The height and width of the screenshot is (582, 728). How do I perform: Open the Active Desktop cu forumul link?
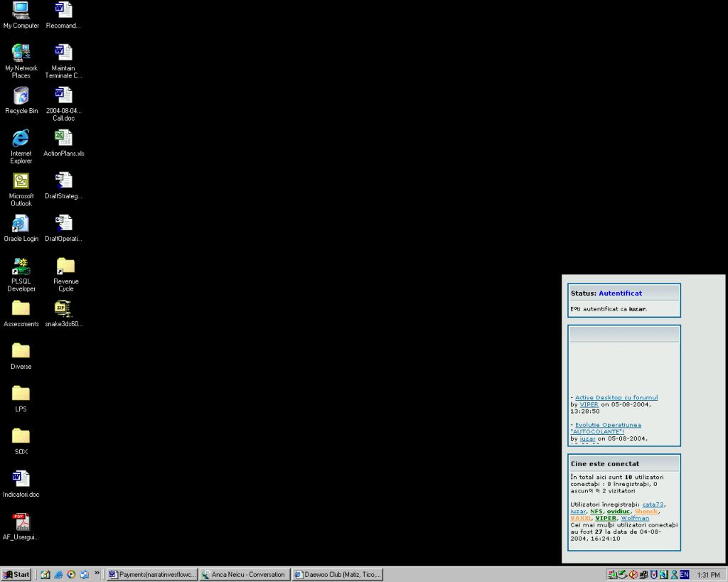616,397
